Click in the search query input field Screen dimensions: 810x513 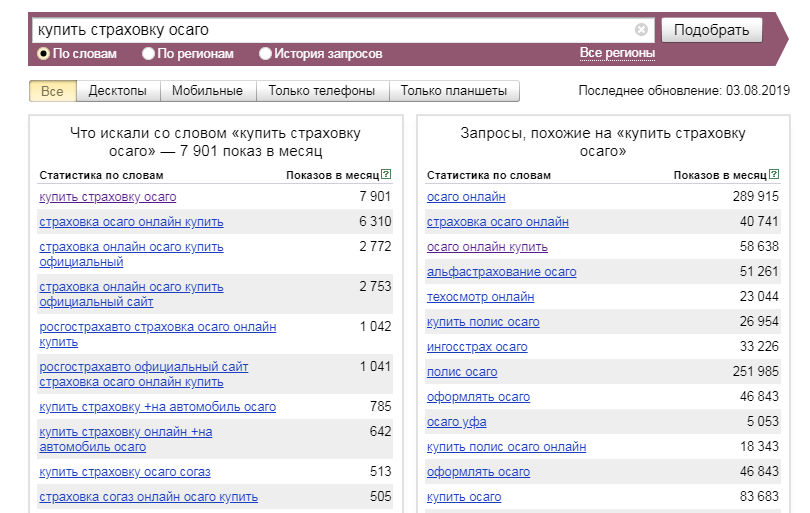pos(330,30)
